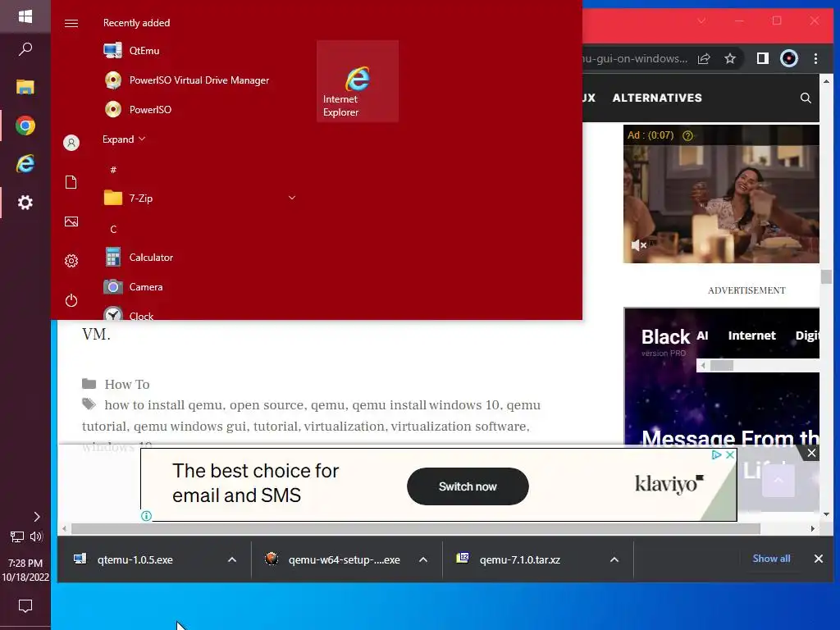Viewport: 840px width, 630px height.
Task: Click back-to-top arrow button
Action: (778, 481)
